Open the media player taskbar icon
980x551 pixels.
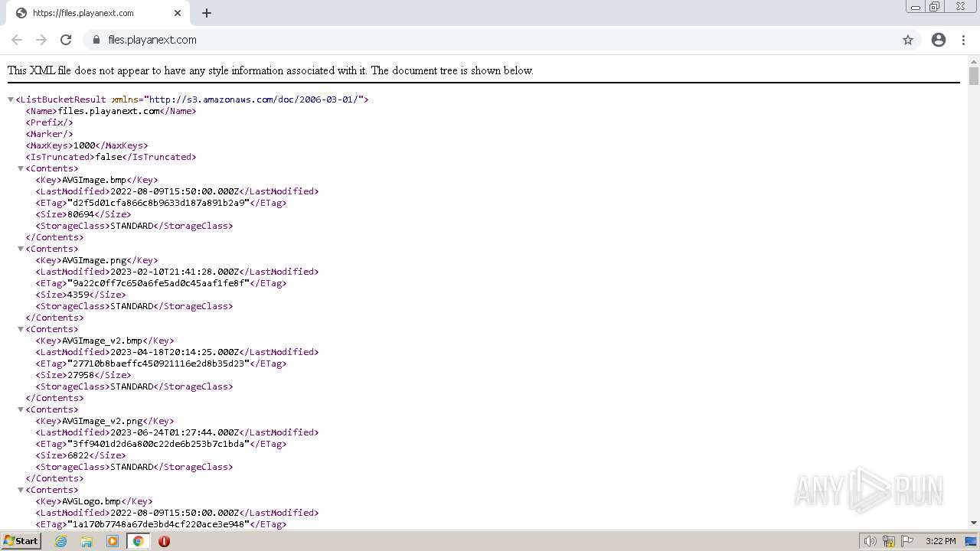[113, 541]
